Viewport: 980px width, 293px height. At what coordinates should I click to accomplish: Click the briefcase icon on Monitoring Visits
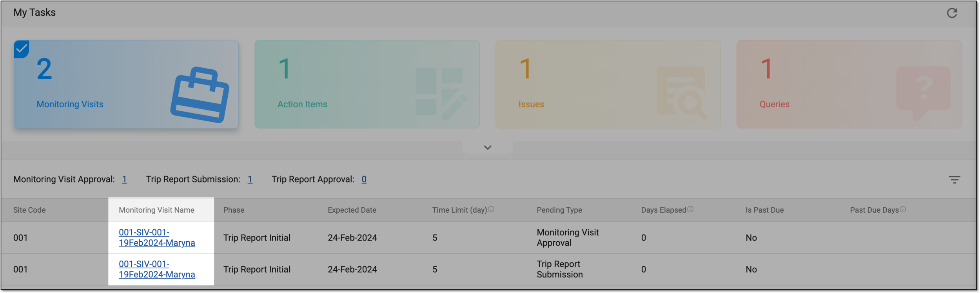click(200, 95)
